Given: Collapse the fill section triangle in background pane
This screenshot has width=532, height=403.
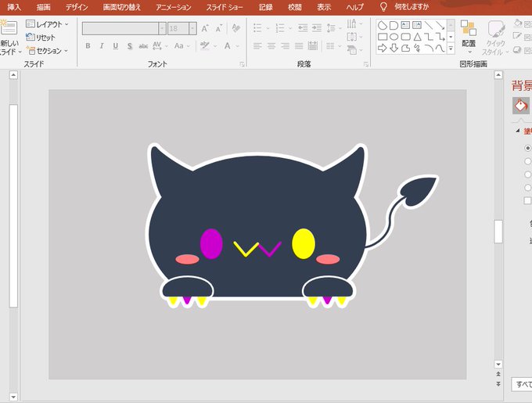Looking at the screenshot, I should (518, 131).
